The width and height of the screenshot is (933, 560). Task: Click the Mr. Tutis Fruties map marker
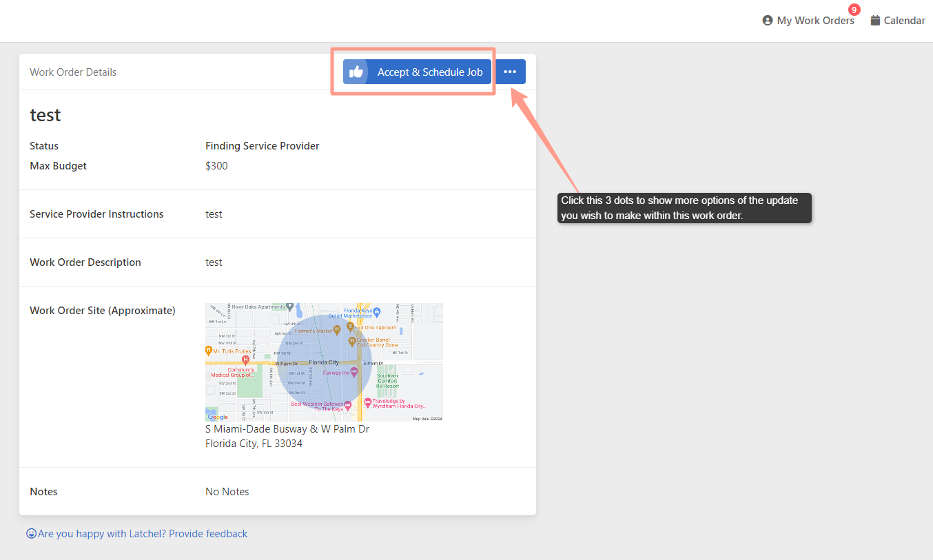208,351
